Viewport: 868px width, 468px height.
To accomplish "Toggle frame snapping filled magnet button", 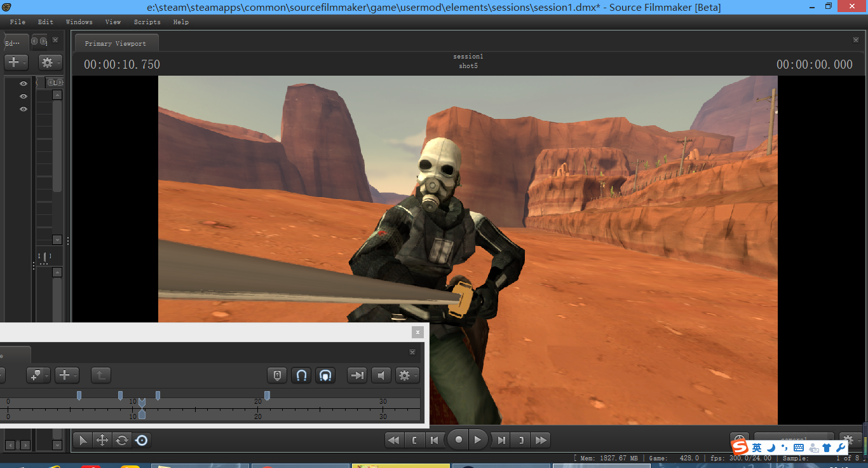I will click(x=325, y=375).
